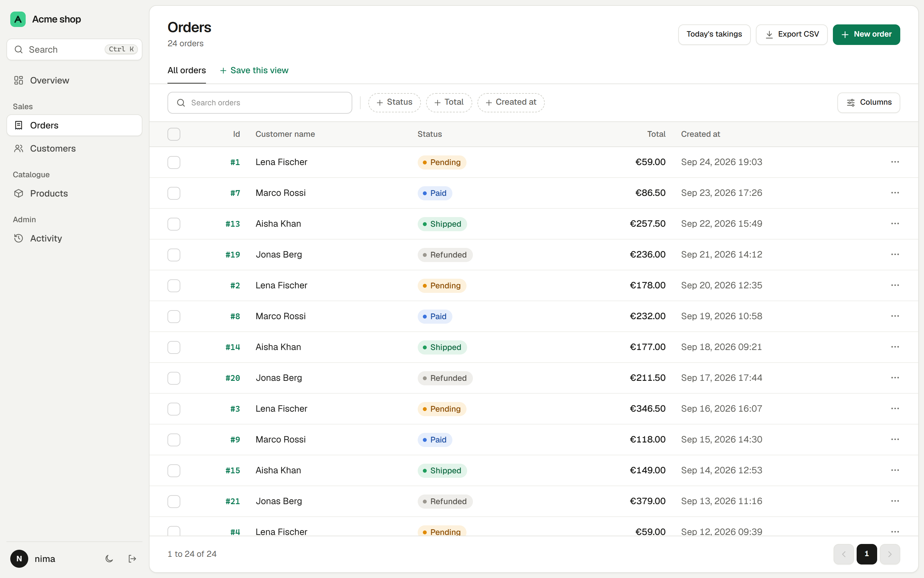Open Activity in the sidebar
This screenshot has width=924, height=578.
click(74, 238)
